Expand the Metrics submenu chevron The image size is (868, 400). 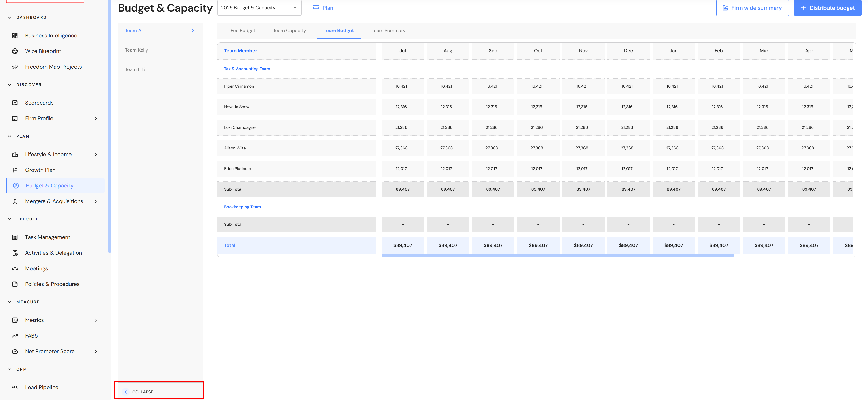pyautogui.click(x=96, y=320)
